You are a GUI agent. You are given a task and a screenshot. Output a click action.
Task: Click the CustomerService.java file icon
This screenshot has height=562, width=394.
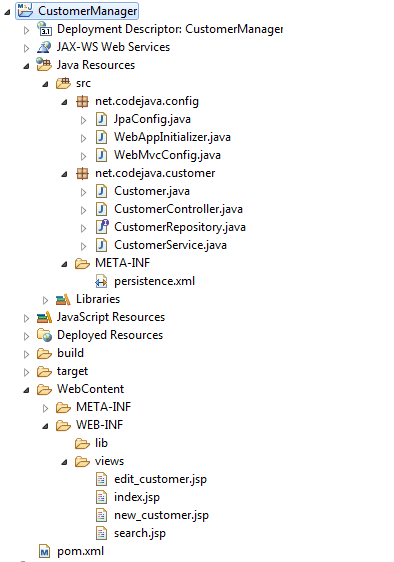coord(101,246)
